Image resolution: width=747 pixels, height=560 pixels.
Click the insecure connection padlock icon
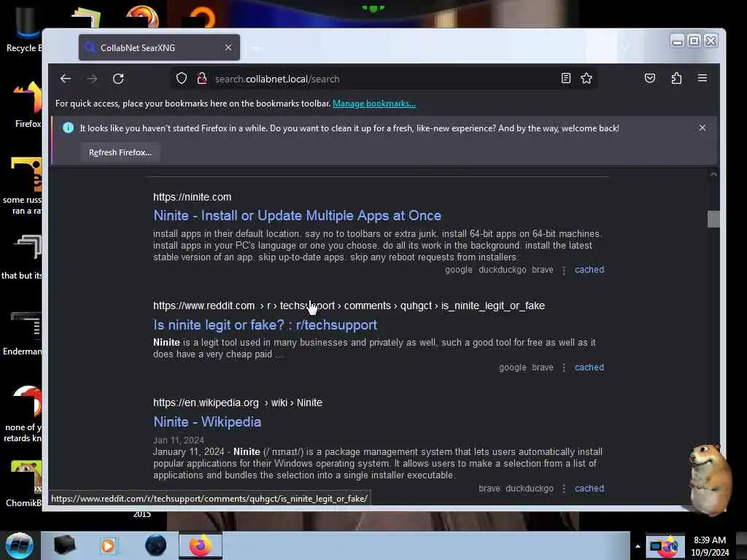(202, 79)
